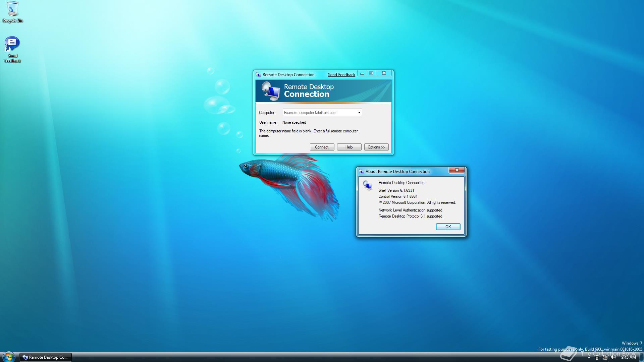Image resolution: width=644 pixels, height=362 pixels.
Task: Click the Connect button
Action: (x=322, y=147)
